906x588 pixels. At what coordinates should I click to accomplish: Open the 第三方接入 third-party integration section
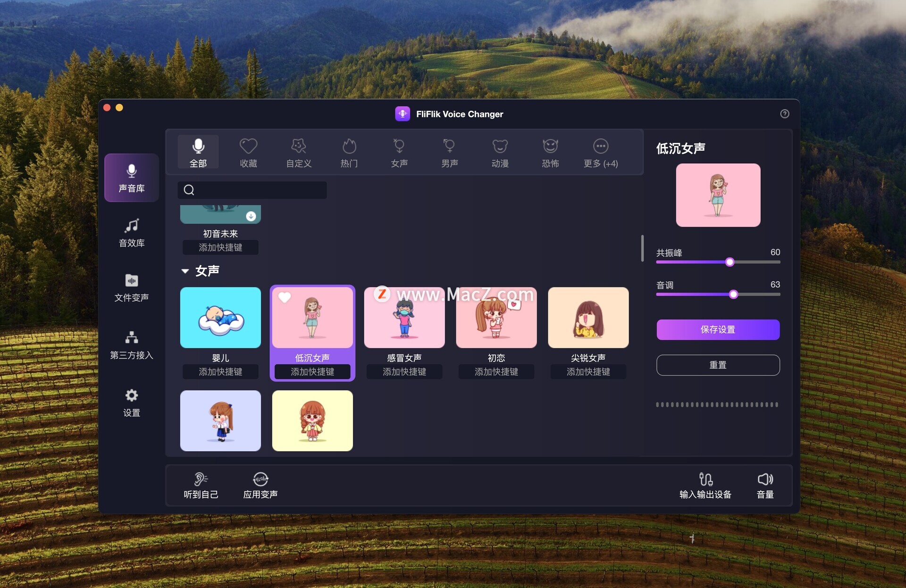(x=131, y=345)
